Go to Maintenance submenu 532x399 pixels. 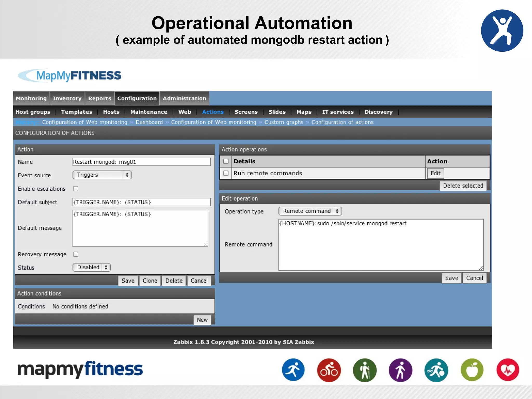(149, 112)
